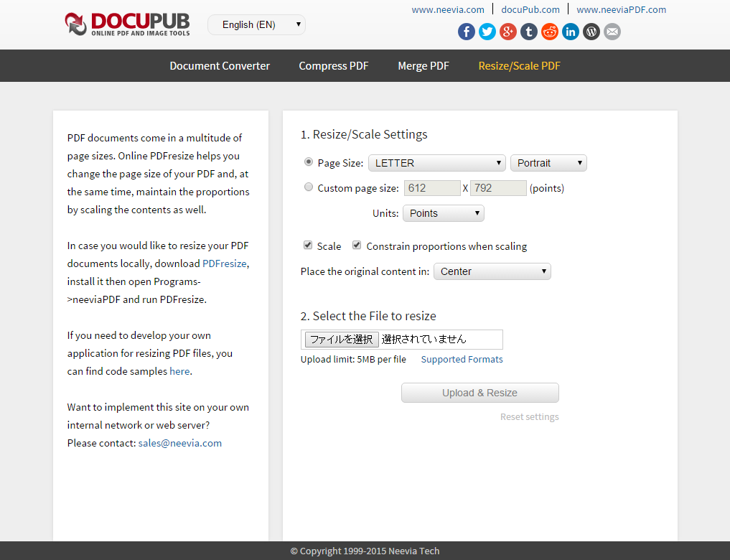Click the Copyright 1999-2015 Neevia Tech footer
The image size is (730, 560).
pyautogui.click(x=365, y=551)
